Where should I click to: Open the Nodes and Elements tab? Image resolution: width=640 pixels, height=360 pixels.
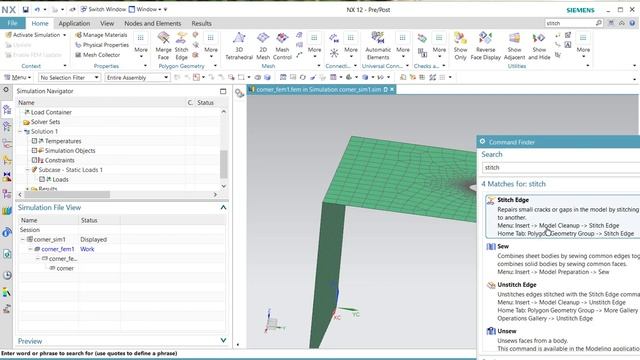[153, 23]
